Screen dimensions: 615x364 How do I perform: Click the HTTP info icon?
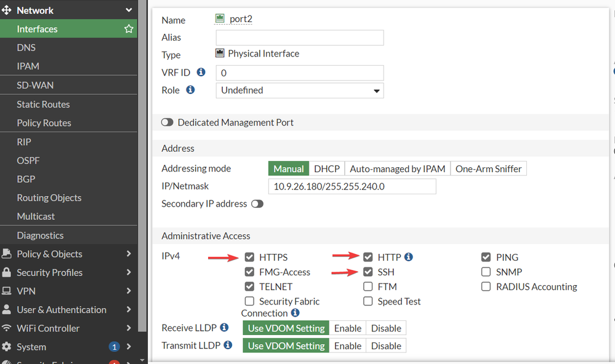click(x=408, y=257)
